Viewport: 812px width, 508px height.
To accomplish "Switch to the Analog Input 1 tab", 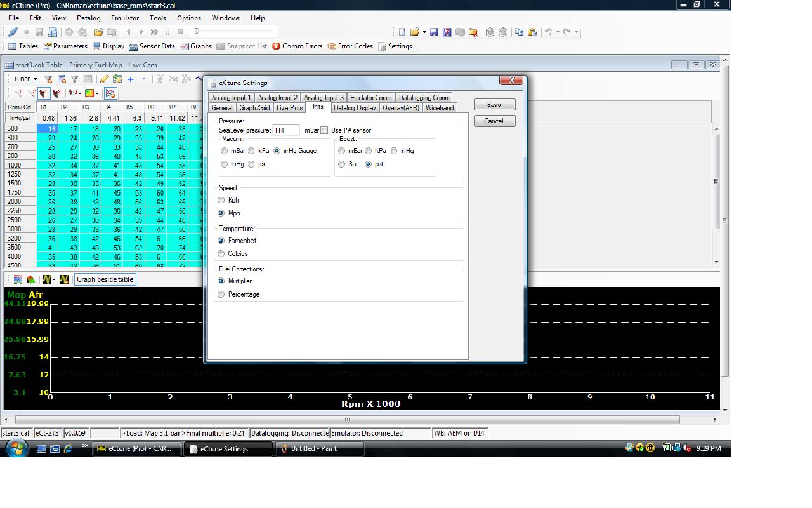I will coord(231,98).
